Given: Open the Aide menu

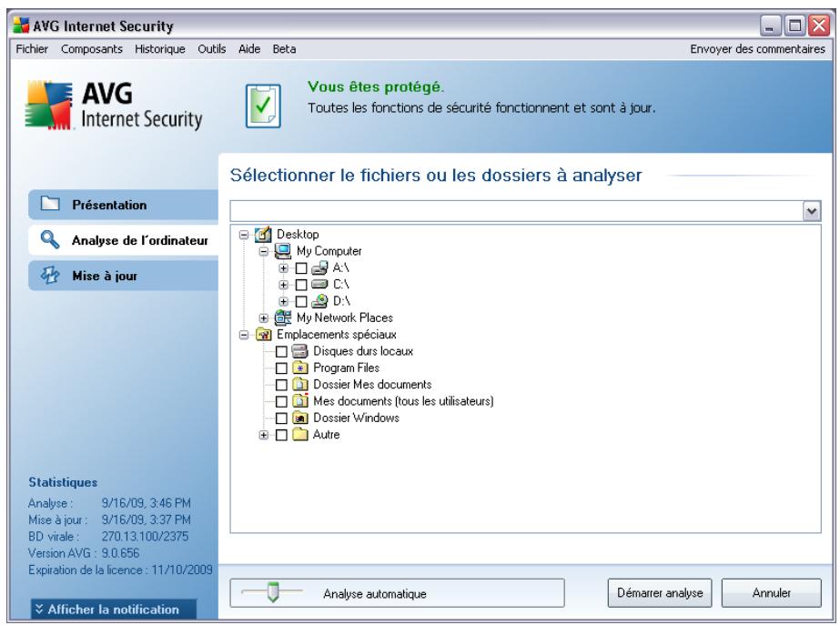Looking at the screenshot, I should (249, 49).
